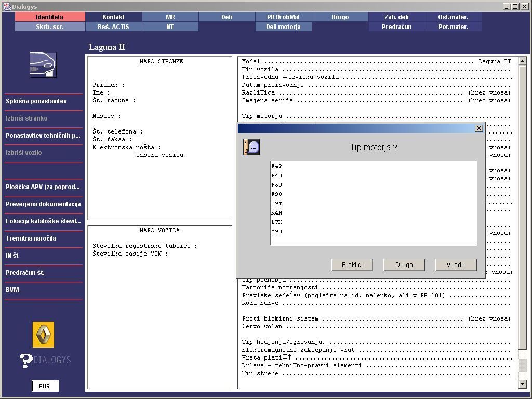
Task: Click Ponastavitev tehničnih p... sidebar item
Action: coord(44,136)
